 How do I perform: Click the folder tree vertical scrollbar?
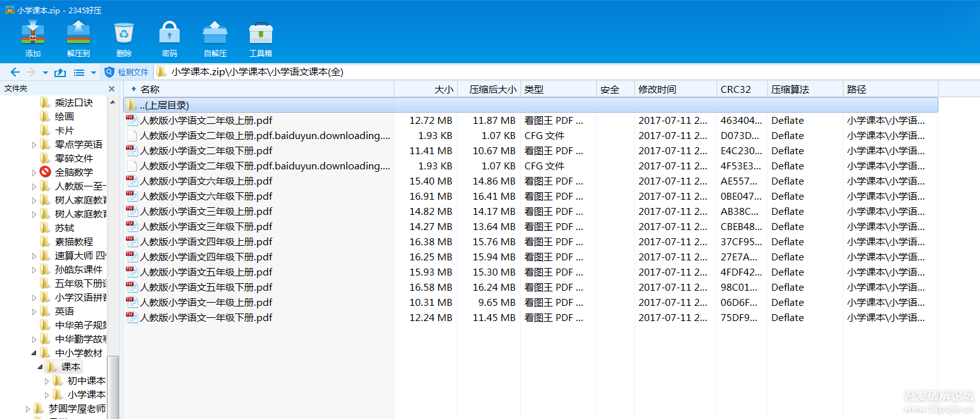(113, 387)
